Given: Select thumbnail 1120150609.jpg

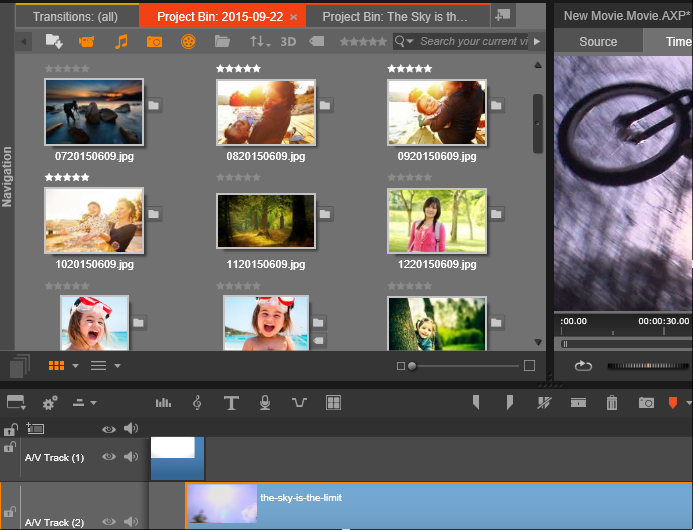Looking at the screenshot, I should (x=266, y=221).
